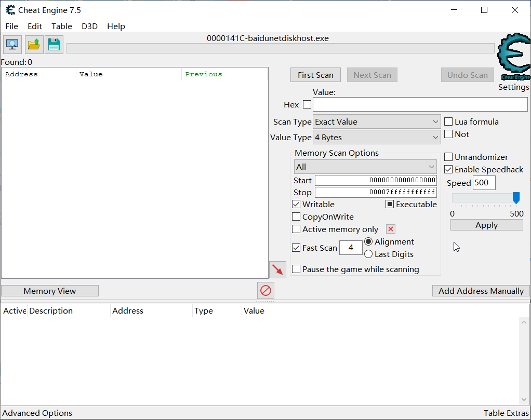
Task: Copy selected addresses with red arrow icon
Action: click(277, 270)
